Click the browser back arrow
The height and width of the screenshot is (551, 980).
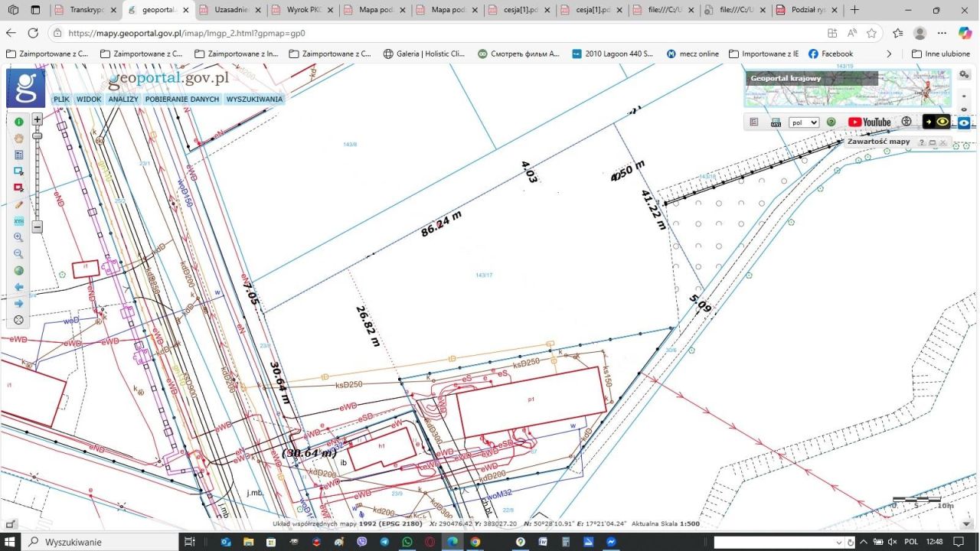[x=11, y=33]
